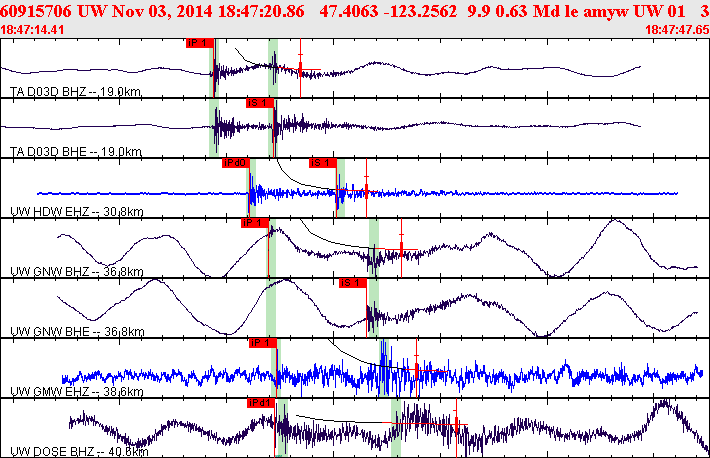Click the iS 1 pick flag on UW GNW BHE
The height and width of the screenshot is (458, 710).
point(353,283)
